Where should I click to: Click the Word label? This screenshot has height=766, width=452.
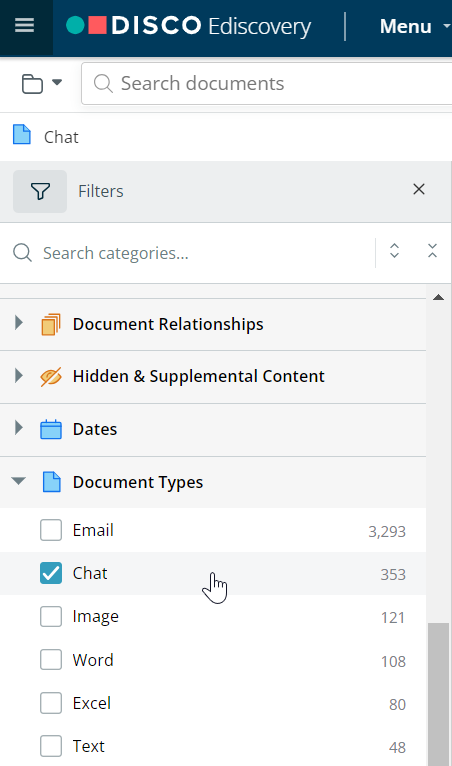pyautogui.click(x=93, y=660)
